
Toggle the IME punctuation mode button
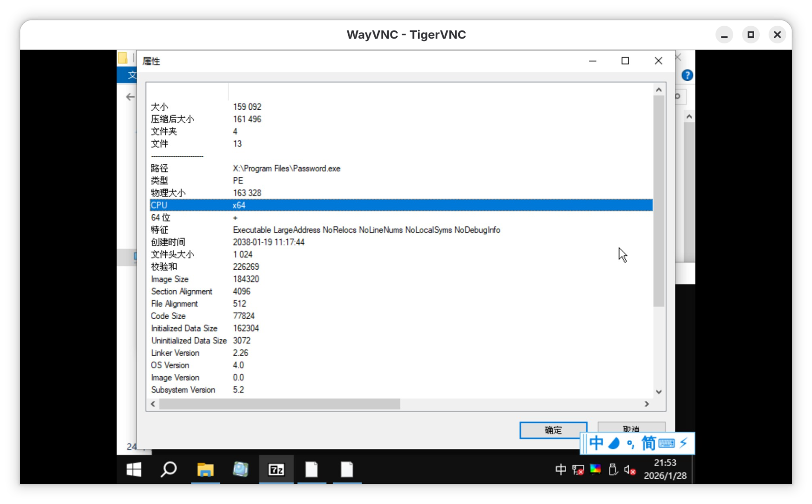coord(630,443)
